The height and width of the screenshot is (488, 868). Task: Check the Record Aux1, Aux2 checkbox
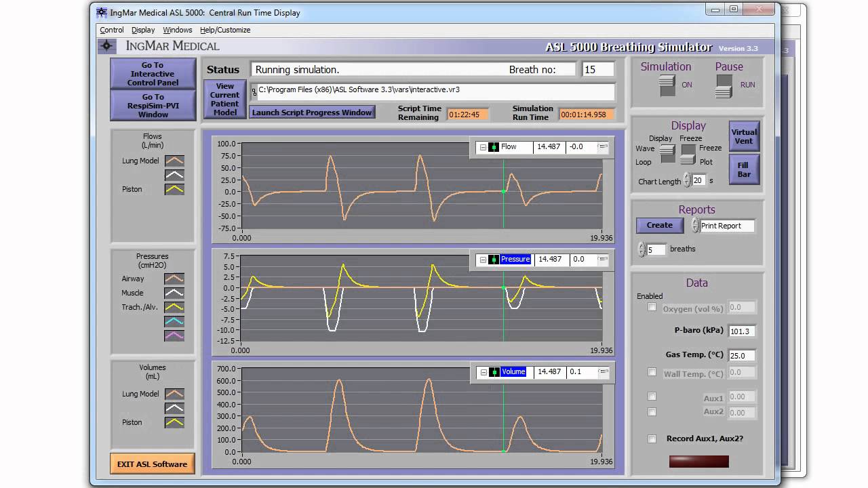[652, 439]
